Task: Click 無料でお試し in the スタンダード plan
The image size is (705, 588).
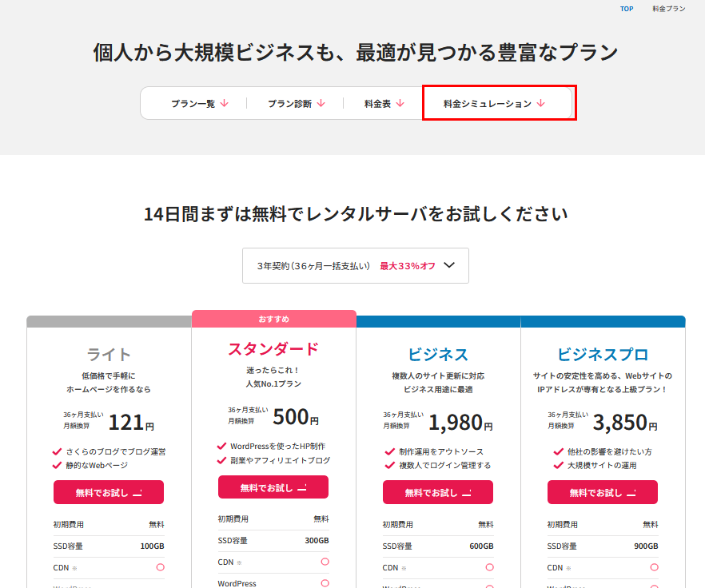Action: pos(273,487)
